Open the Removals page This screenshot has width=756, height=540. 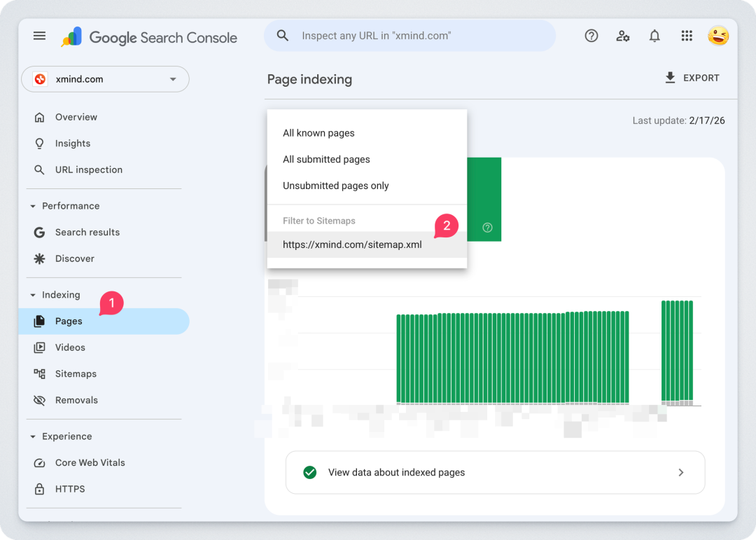[x=104, y=400]
